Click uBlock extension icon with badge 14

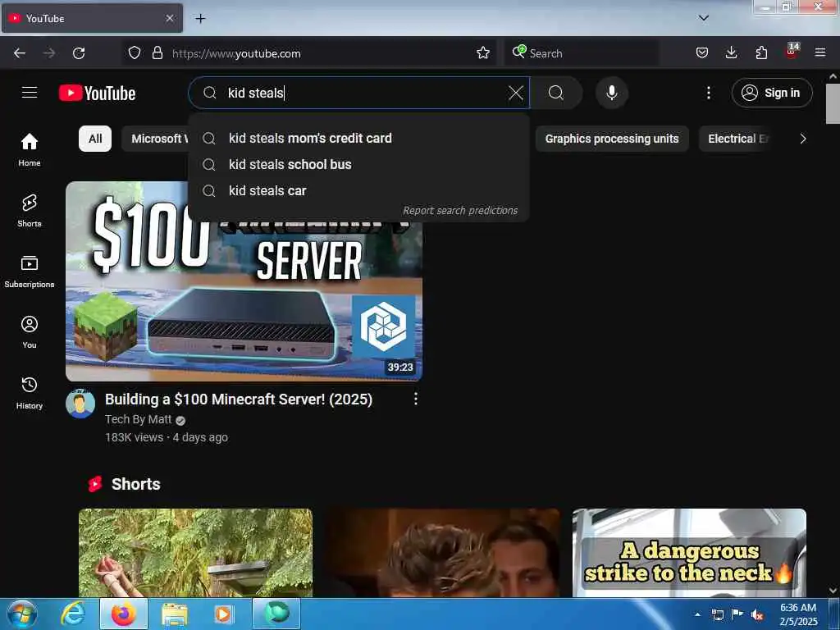[x=792, y=52]
